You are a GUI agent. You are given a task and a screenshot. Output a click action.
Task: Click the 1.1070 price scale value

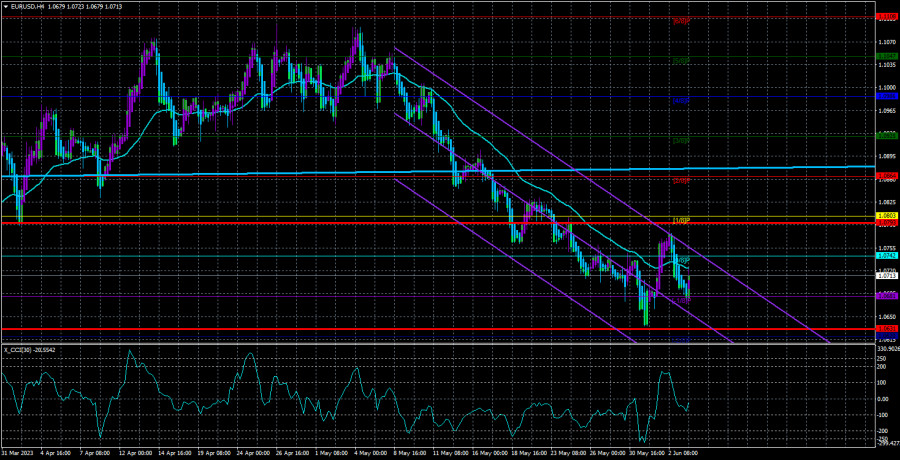coord(888,42)
